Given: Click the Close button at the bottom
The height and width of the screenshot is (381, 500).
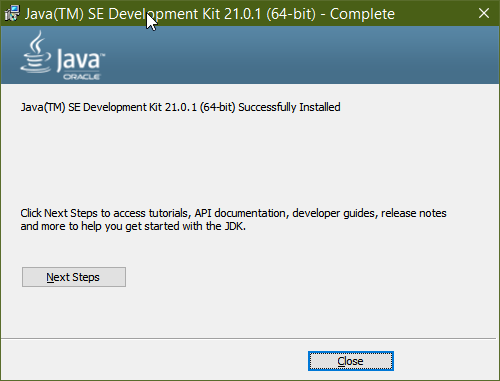Looking at the screenshot, I should 351,361.
